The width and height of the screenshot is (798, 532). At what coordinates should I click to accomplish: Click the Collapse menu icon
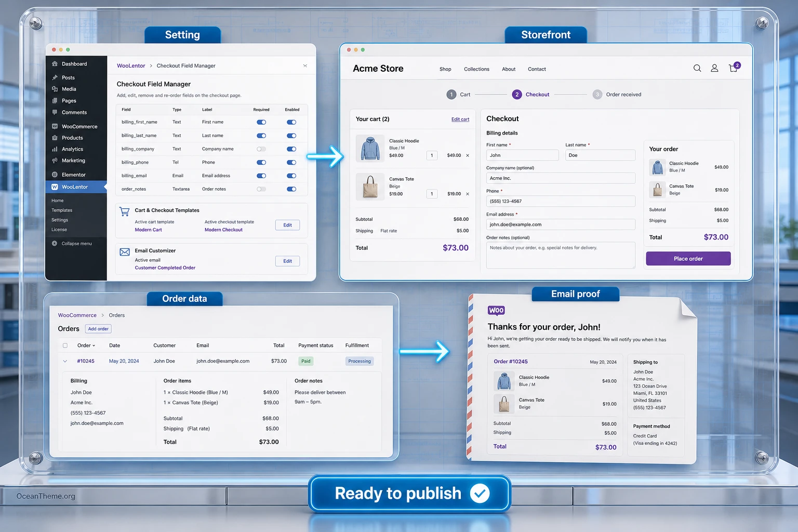click(x=55, y=243)
